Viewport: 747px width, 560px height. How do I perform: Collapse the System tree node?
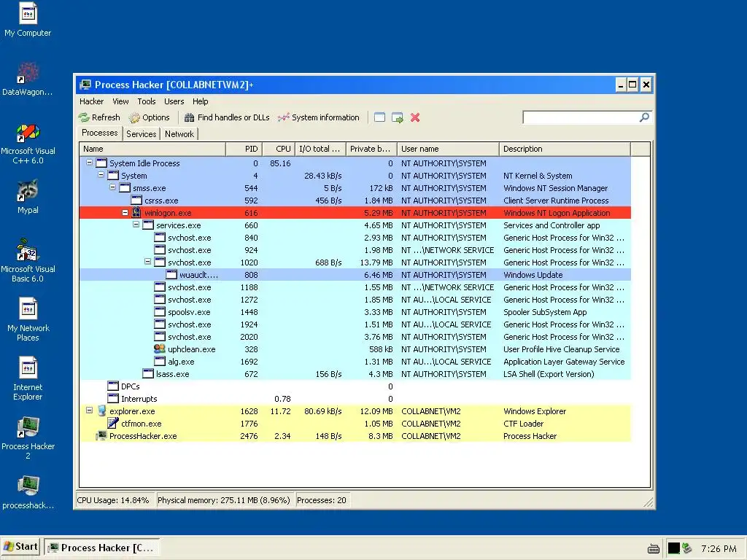tap(101, 175)
